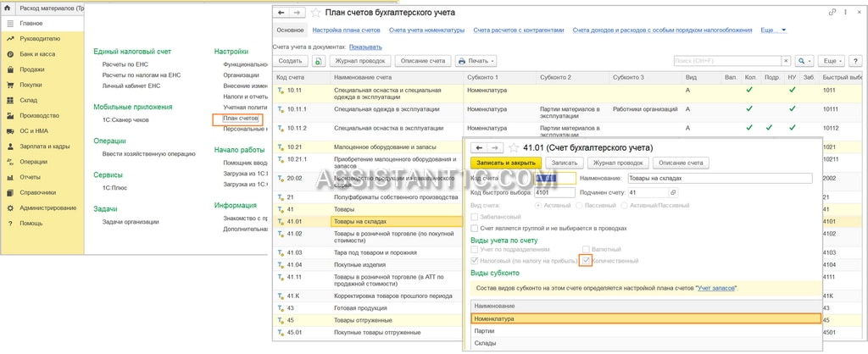Open the План счетов link
Screen dimensions: 868x354
click(x=240, y=119)
